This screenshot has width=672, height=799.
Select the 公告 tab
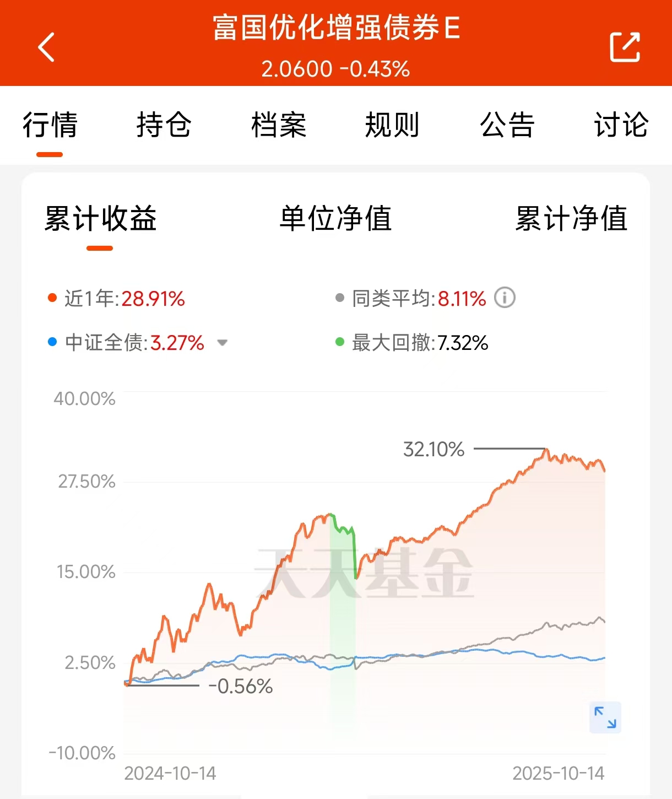pos(507,125)
